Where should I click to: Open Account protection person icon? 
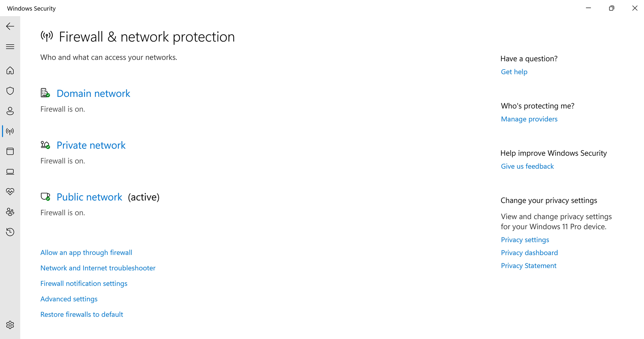[10, 111]
